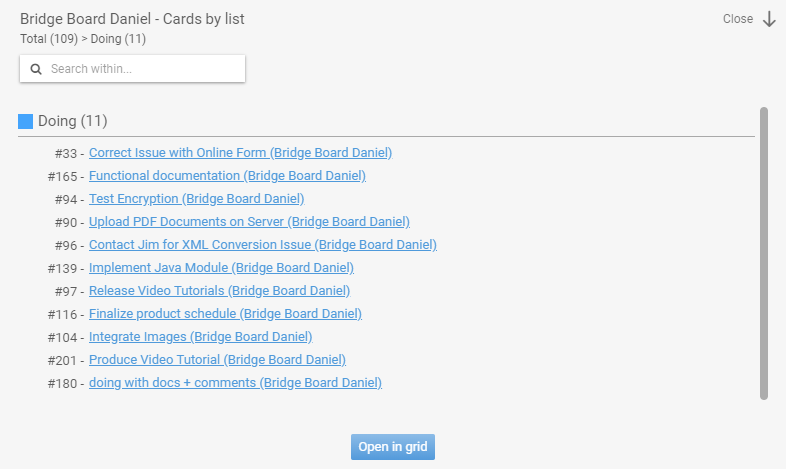Image resolution: width=786 pixels, height=469 pixels.
Task: Click the down arrow icon beside Close
Action: [x=769, y=19]
